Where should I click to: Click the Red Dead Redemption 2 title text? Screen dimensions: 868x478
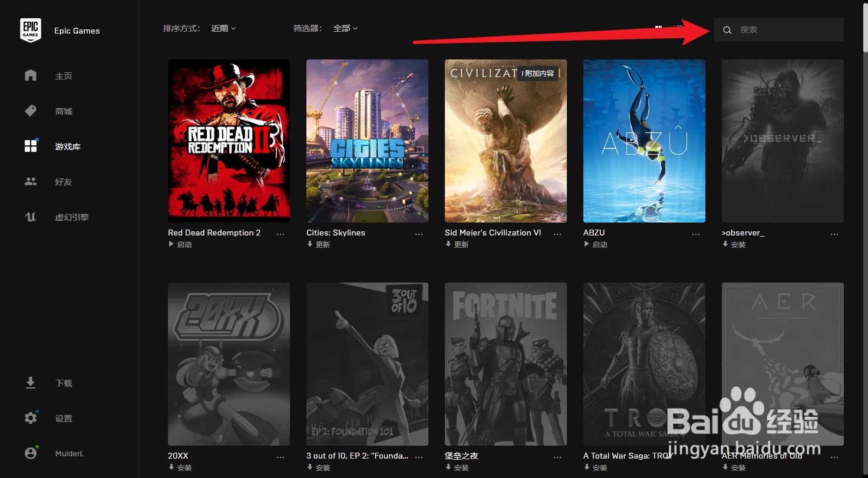(214, 233)
